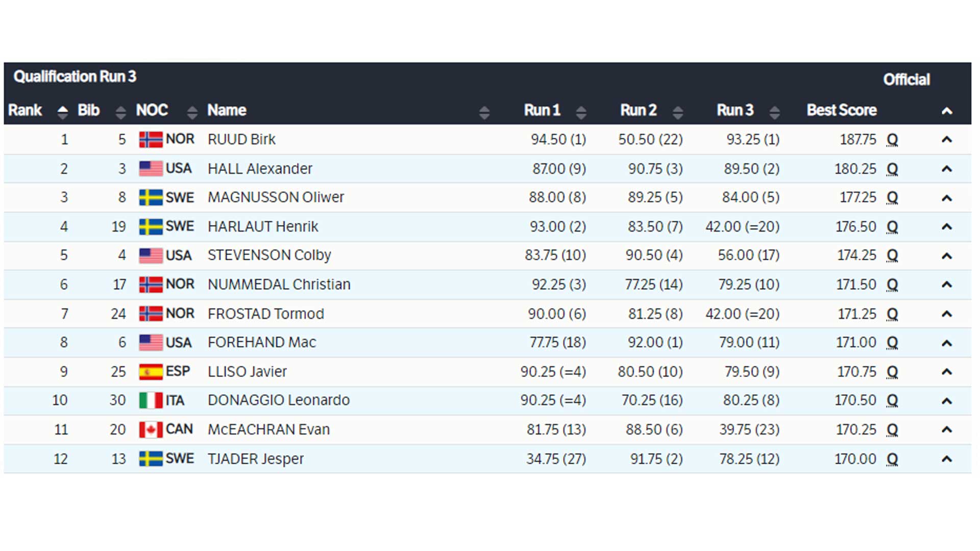Click Spain flag next to LLISO Javier

click(151, 371)
